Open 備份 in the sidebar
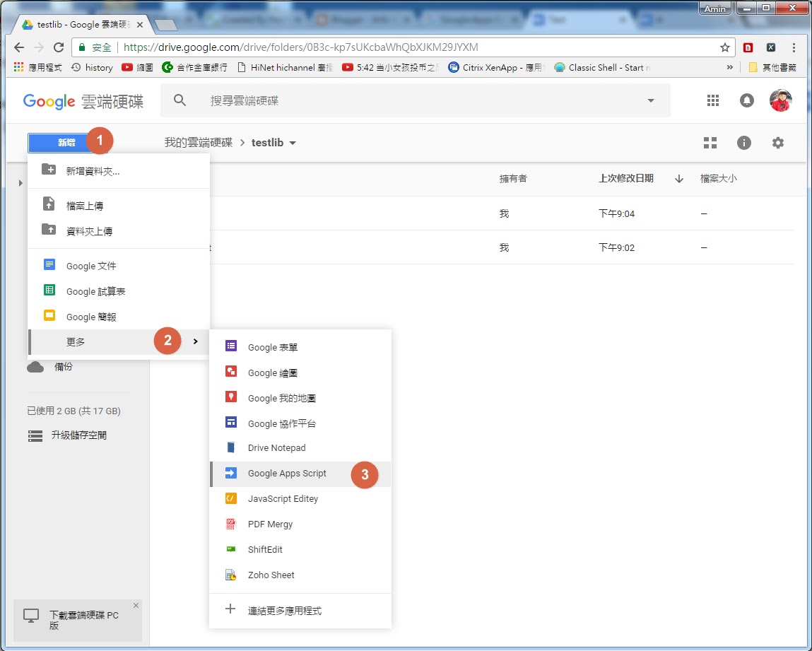 point(63,367)
